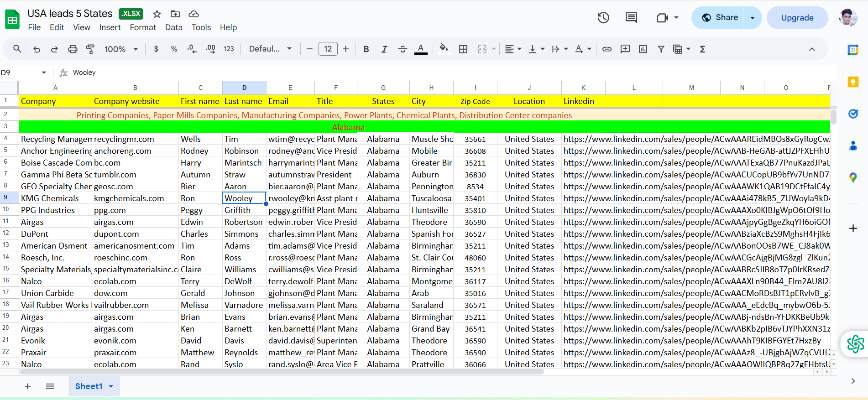
Task: Open the comments panel
Action: click(x=631, y=18)
